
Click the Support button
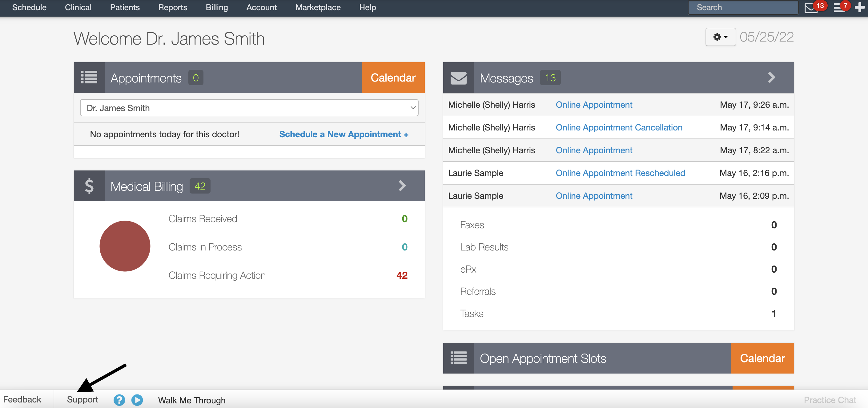click(x=82, y=400)
